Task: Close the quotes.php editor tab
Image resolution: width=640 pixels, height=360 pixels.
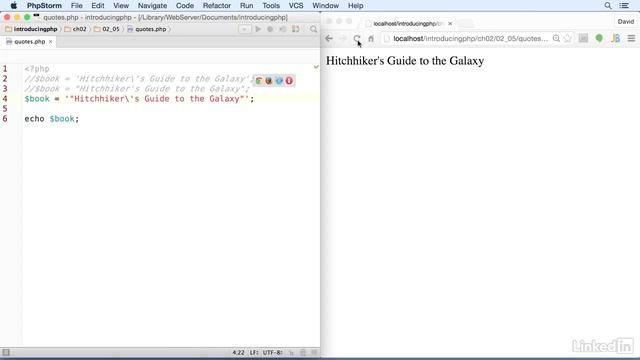Action: pos(51,42)
